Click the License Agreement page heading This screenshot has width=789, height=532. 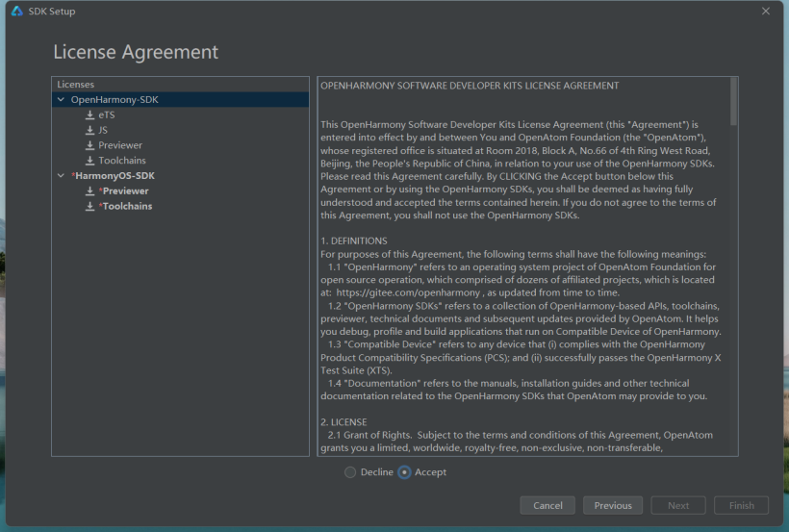click(x=136, y=52)
